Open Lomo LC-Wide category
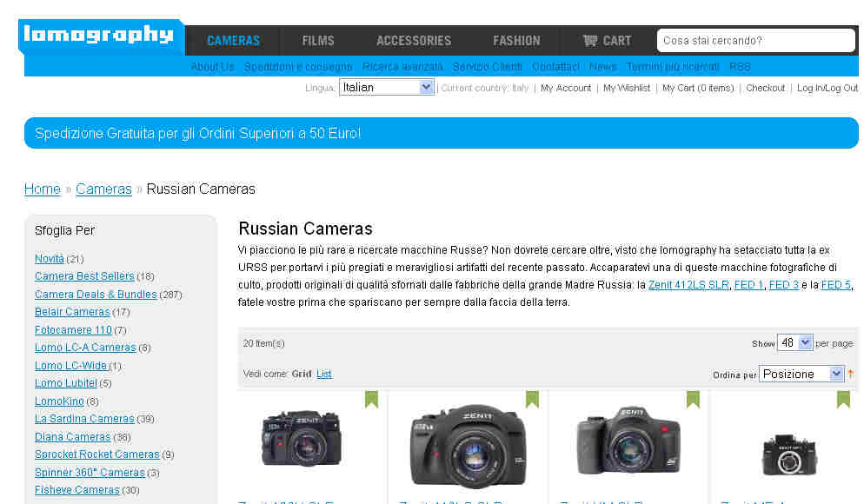864x504 pixels. coord(70,365)
